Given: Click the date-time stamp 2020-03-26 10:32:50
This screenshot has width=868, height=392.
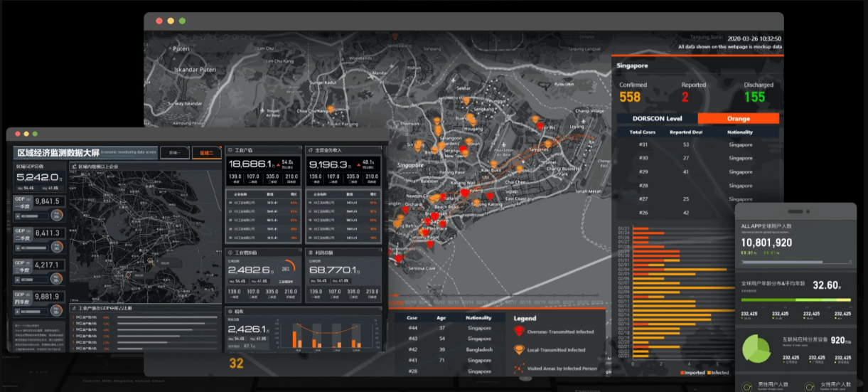Looking at the screenshot, I should [x=754, y=38].
